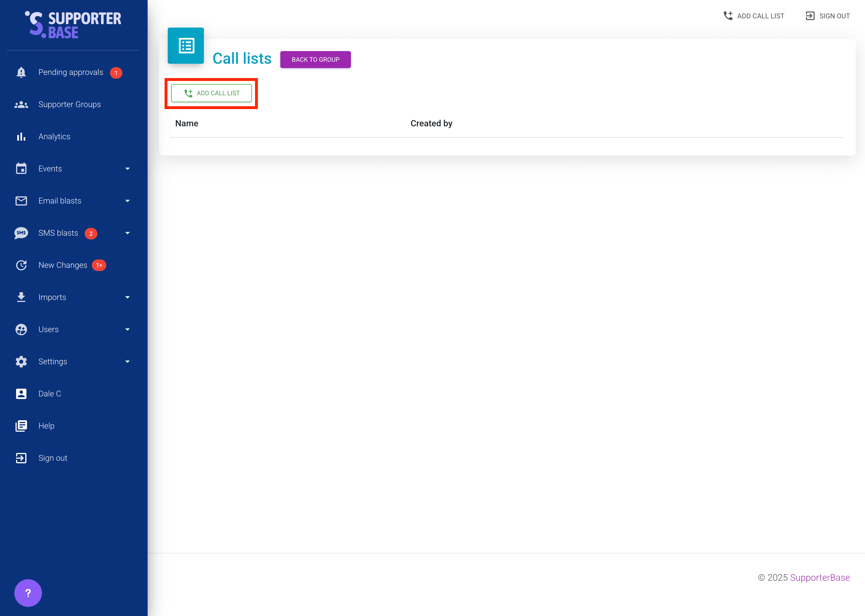Open Analytics via bar chart icon
Viewport: 865px width, 616px height.
pos(21,137)
